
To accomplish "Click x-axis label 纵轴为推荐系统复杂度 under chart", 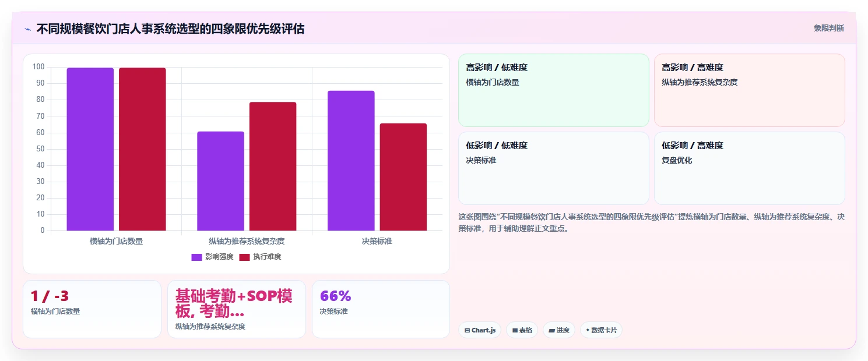I will pyautogui.click(x=247, y=241).
